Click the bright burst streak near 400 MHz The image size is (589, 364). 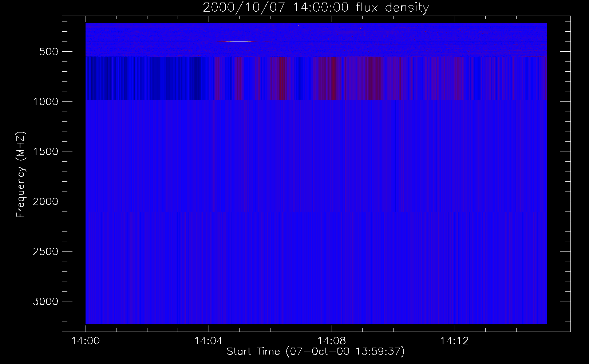click(237, 42)
